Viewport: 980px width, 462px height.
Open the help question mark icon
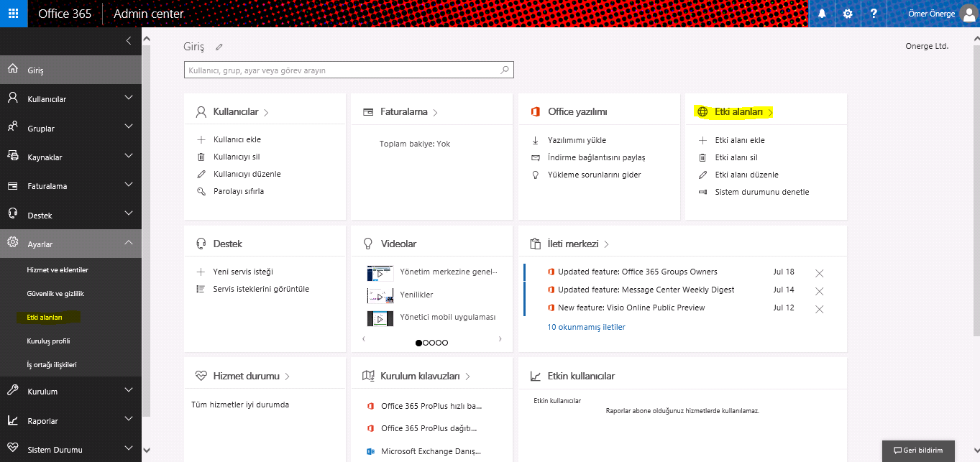coord(874,14)
